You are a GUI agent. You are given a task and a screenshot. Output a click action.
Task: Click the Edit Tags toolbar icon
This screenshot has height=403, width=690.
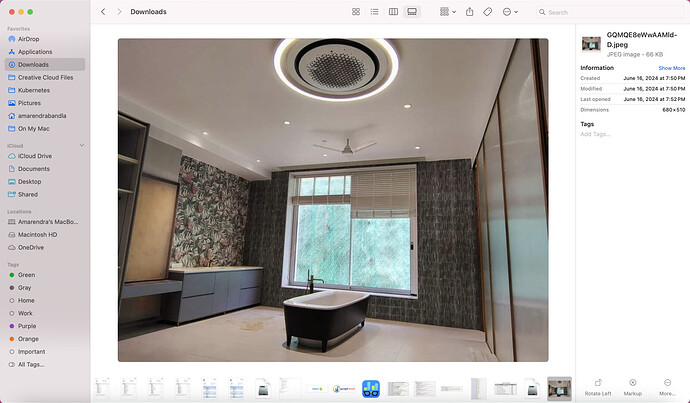[x=488, y=12]
